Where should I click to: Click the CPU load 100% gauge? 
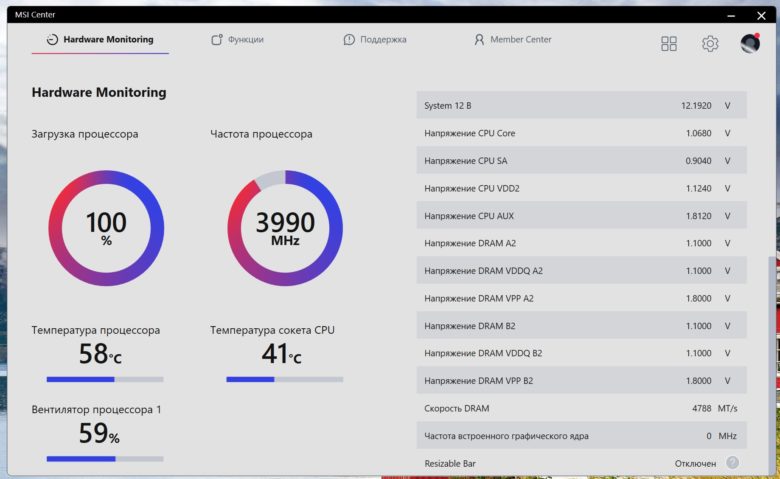106,228
